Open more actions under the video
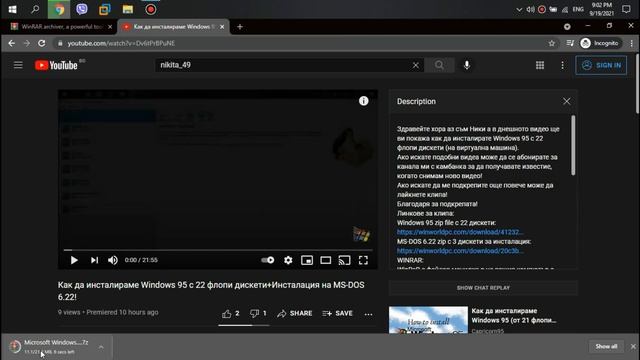The width and height of the screenshot is (640, 360). tap(368, 314)
